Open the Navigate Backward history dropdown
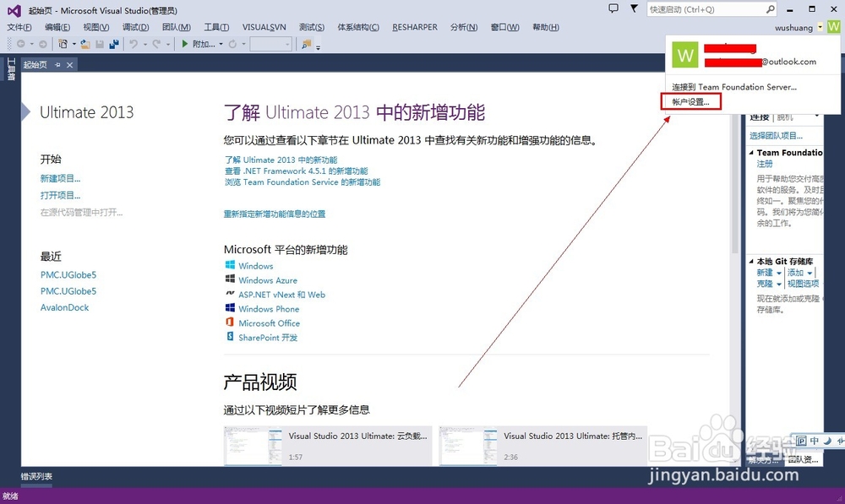The image size is (845, 504). 32,44
